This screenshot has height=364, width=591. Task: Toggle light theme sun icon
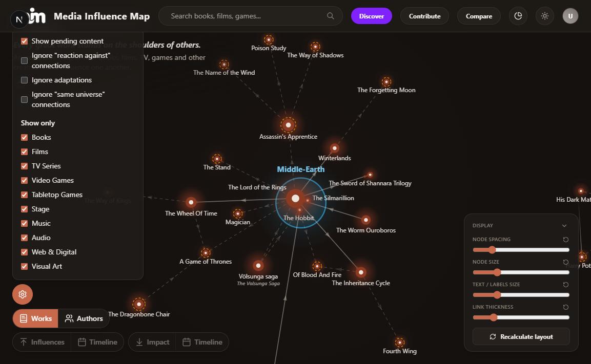(x=545, y=16)
